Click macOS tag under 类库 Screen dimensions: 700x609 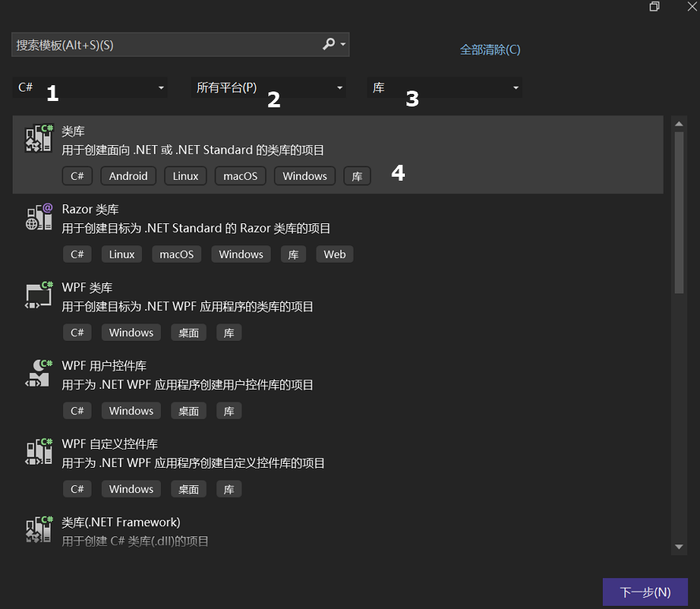click(x=240, y=176)
